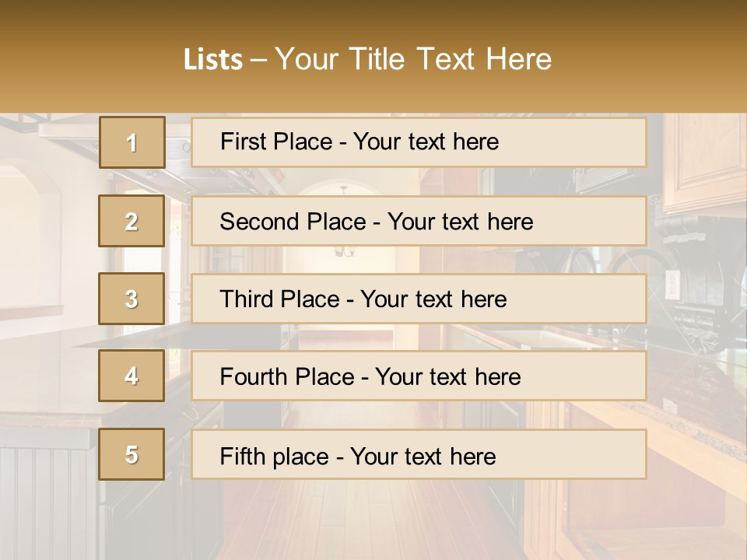This screenshot has height=560, width=747.
Task: Click the number 4 box
Action: [x=132, y=376]
